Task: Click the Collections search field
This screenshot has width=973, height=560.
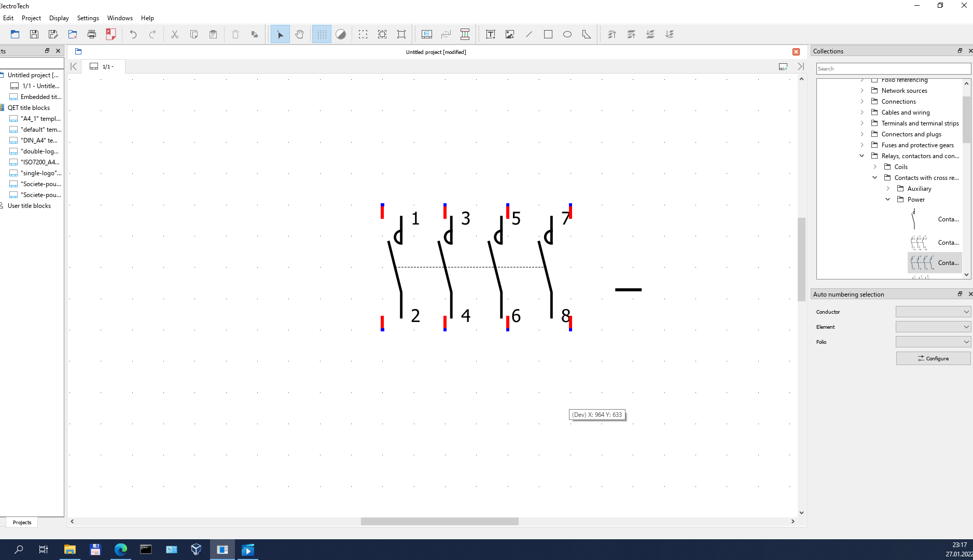Action: 893,68
